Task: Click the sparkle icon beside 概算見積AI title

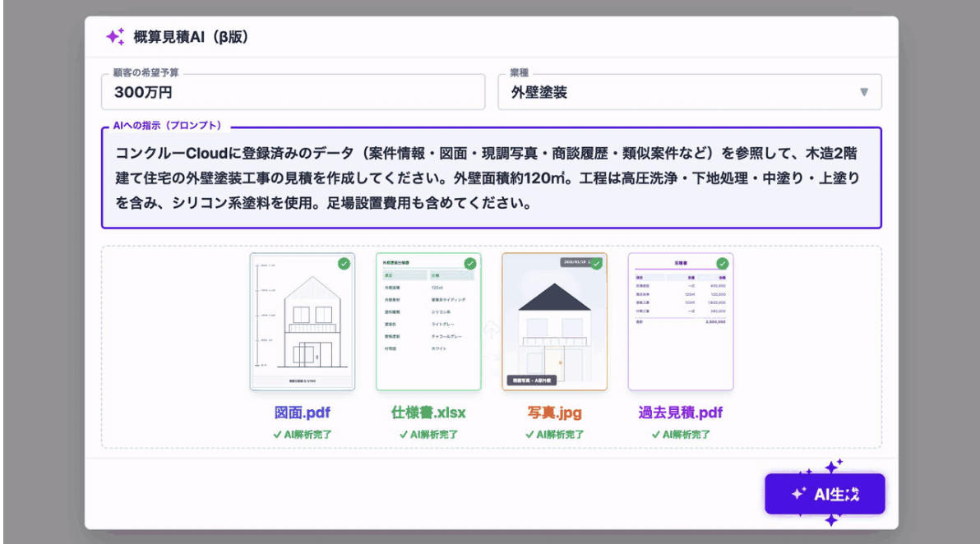Action: [x=115, y=37]
